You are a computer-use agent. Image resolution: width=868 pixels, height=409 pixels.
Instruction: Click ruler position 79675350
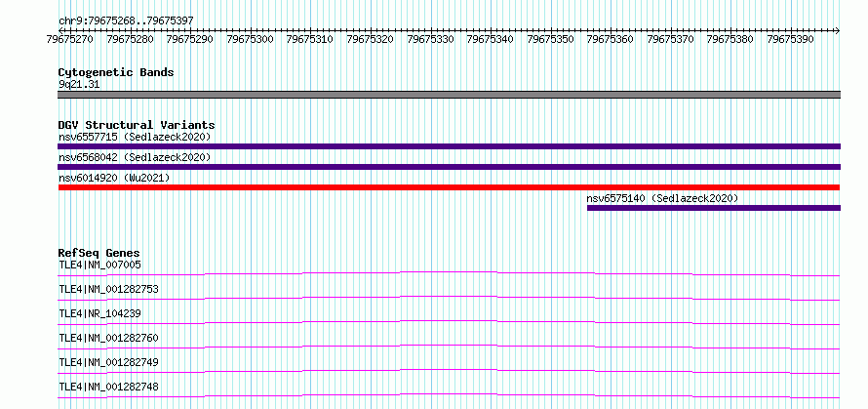click(550, 39)
